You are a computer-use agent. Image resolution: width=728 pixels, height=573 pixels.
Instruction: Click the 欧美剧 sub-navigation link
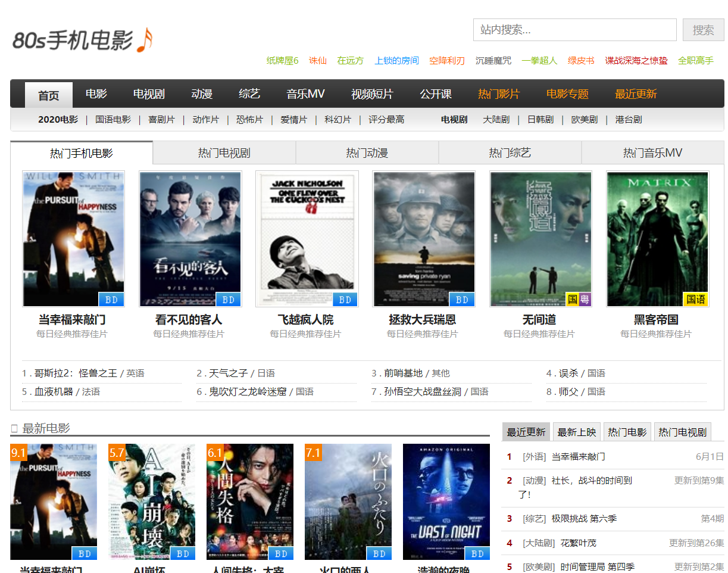pyautogui.click(x=584, y=119)
